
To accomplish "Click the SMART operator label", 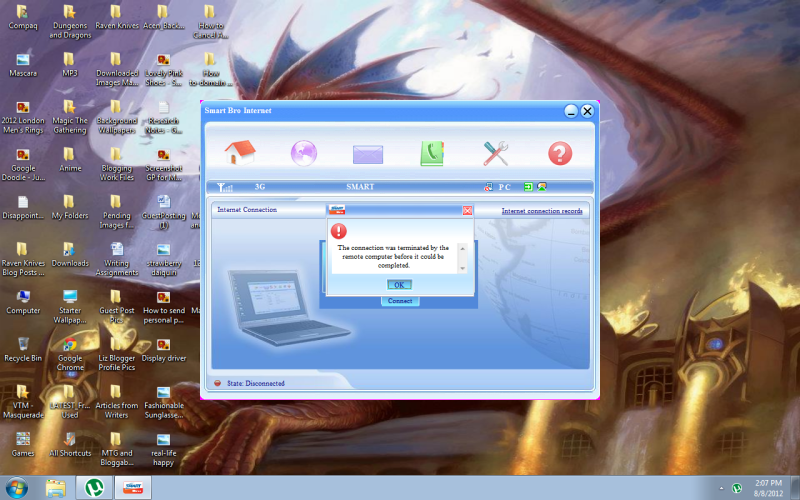I will 360,187.
